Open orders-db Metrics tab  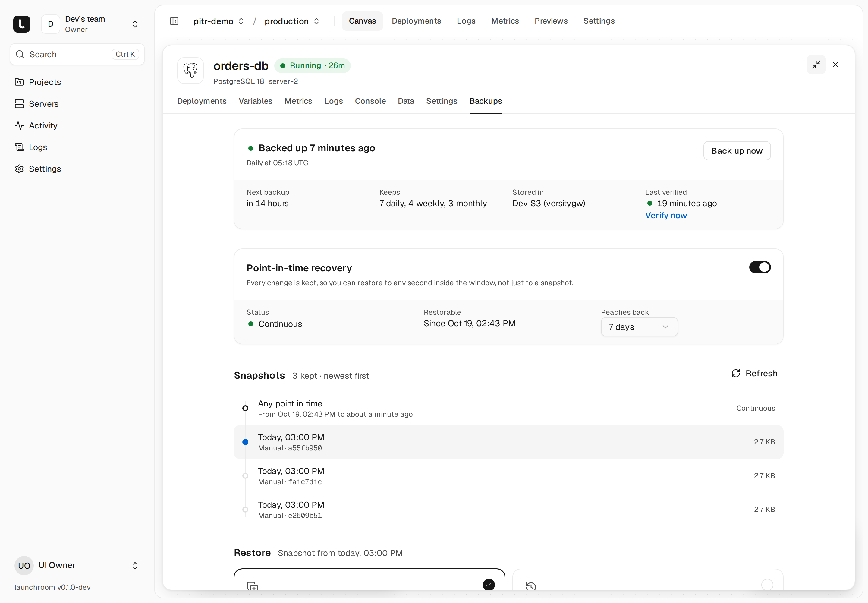tap(298, 101)
